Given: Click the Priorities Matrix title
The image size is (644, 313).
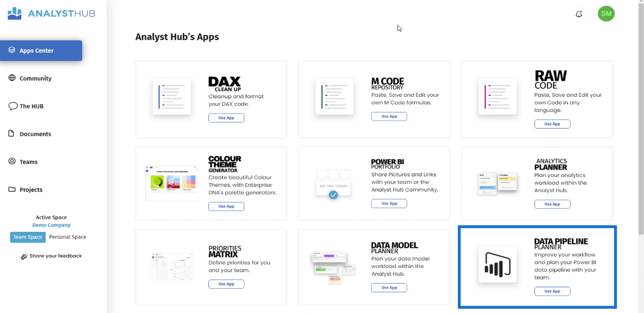Looking at the screenshot, I should click(x=225, y=251).
